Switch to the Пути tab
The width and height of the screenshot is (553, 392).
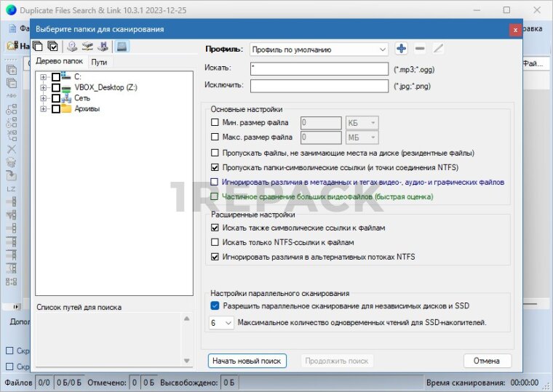pyautogui.click(x=99, y=63)
